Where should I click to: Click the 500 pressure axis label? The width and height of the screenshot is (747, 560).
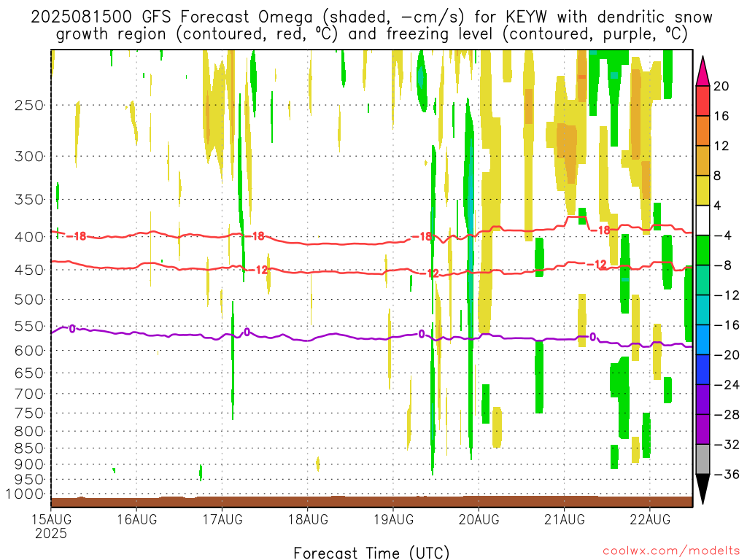pos(29,300)
